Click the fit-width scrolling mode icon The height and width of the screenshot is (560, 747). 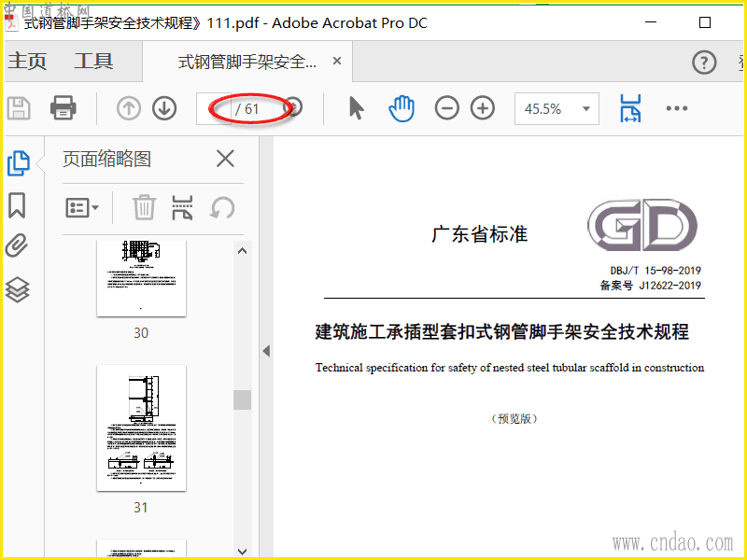click(x=630, y=108)
